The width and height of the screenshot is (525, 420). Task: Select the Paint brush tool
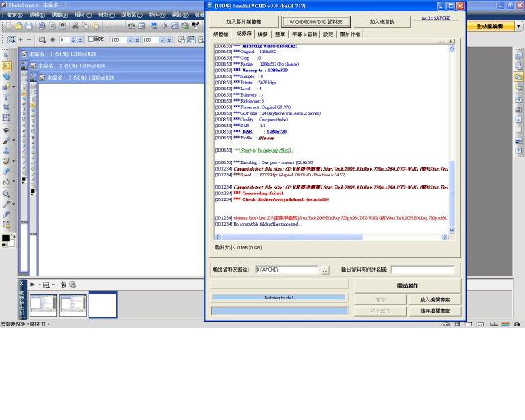coord(7,140)
